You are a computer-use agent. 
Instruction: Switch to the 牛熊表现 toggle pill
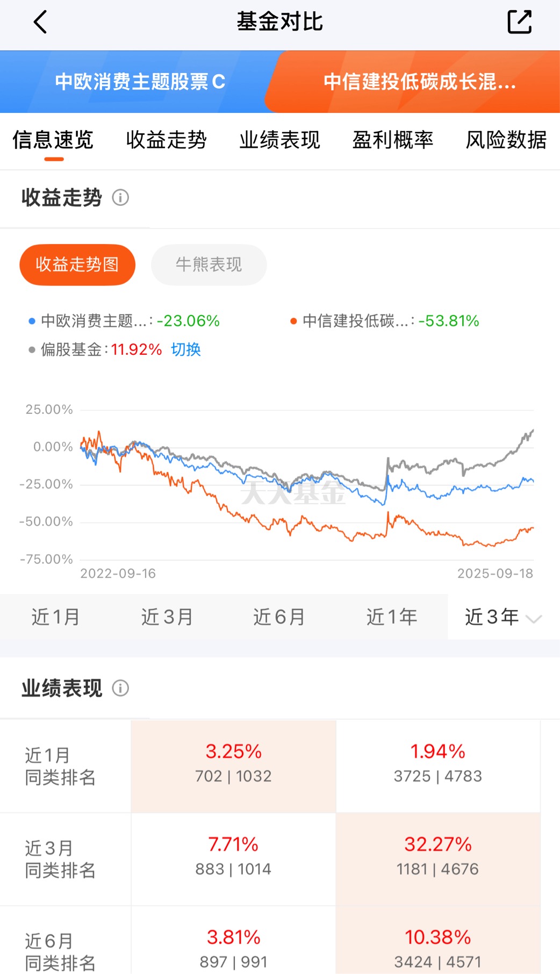(209, 264)
